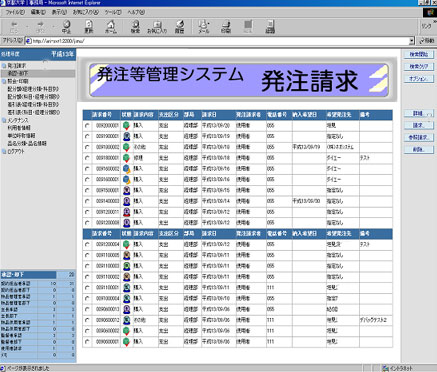The image size is (437, 372).
Task: Click the Refresh (更新) toolbar icon
Action: [x=88, y=26]
